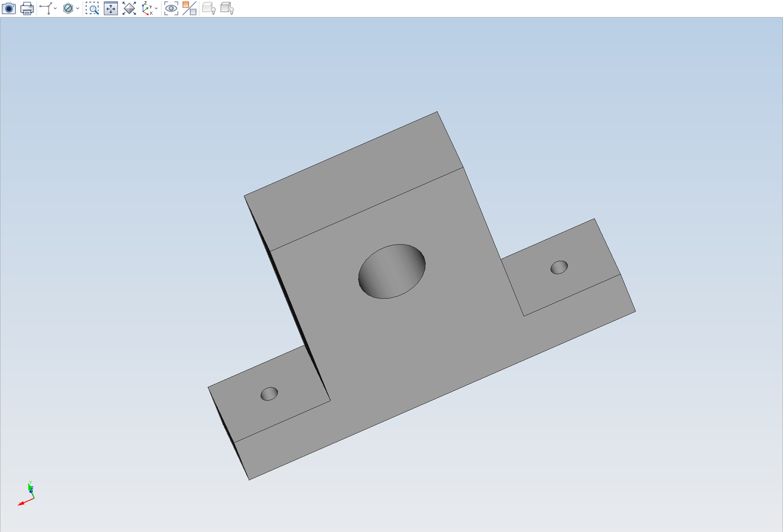This screenshot has width=783, height=532.
Task: Click the second cube lighting icon
Action: coord(227,8)
